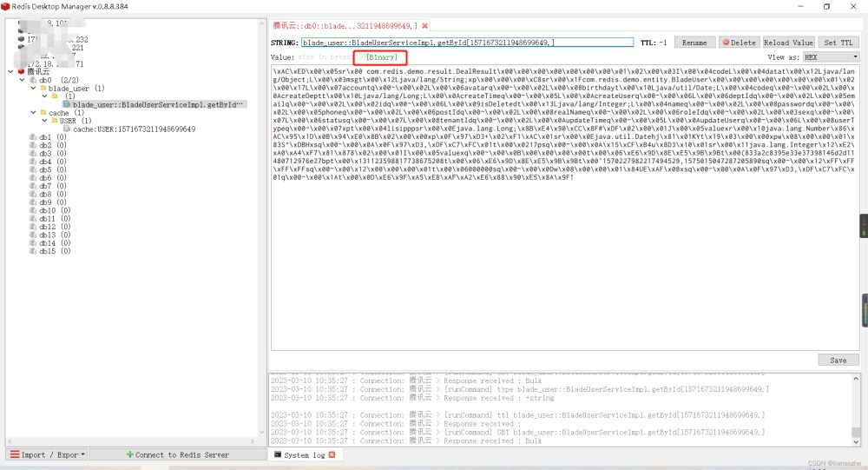The image size is (868, 470).
Task: Click the folder icon of cache namespace
Action: click(43, 113)
